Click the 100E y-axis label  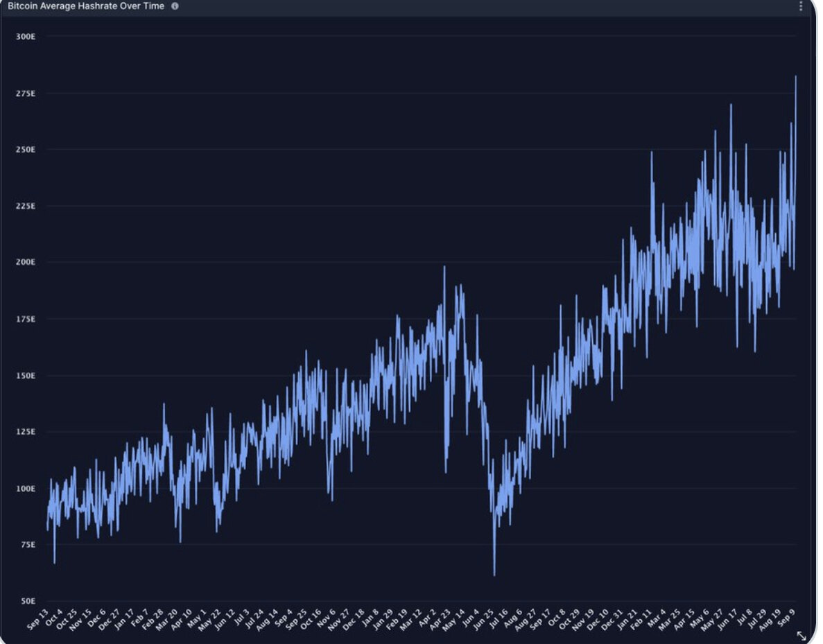26,489
